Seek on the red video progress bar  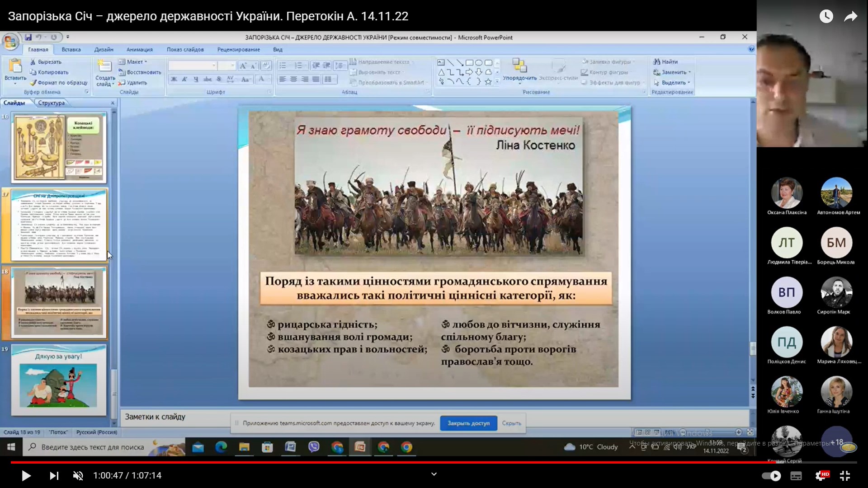tap(434, 462)
